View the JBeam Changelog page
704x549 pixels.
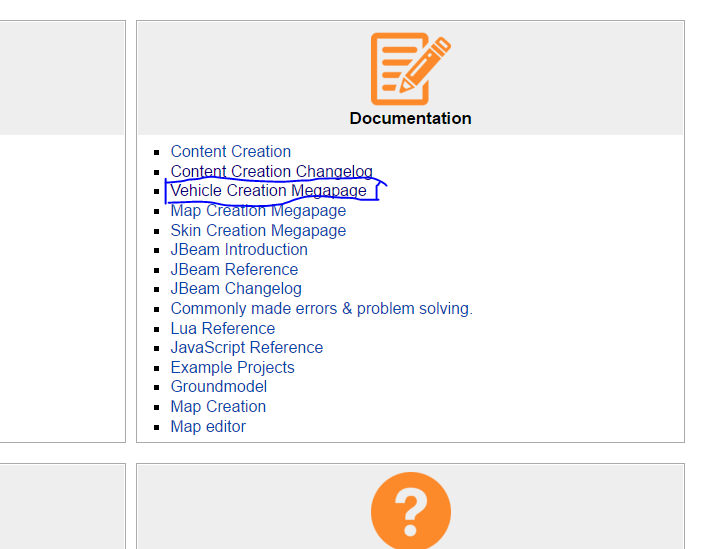point(236,289)
